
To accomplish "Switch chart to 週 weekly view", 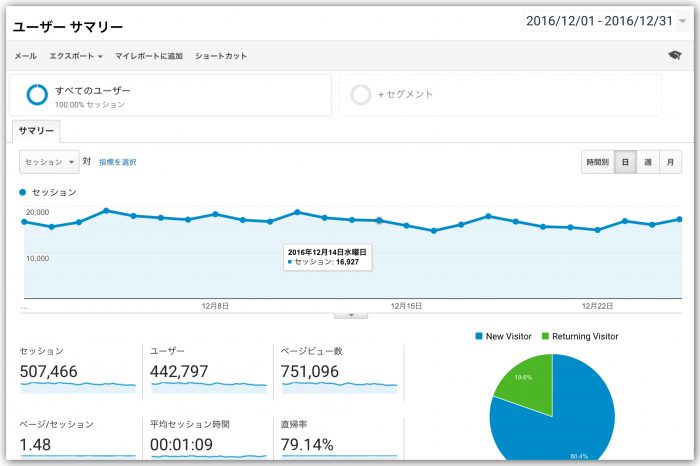I will tap(648, 162).
